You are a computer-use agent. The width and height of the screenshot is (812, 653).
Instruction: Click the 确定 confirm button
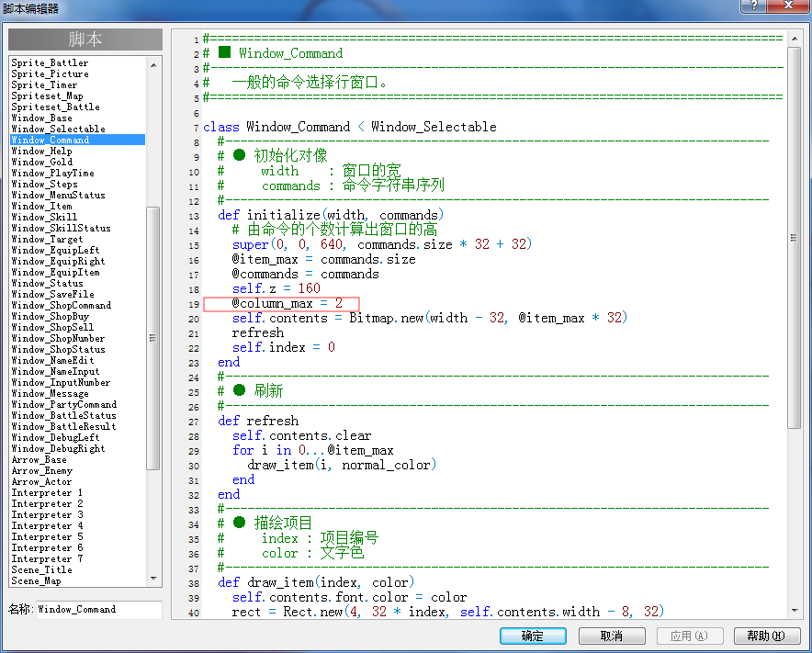coord(533,636)
